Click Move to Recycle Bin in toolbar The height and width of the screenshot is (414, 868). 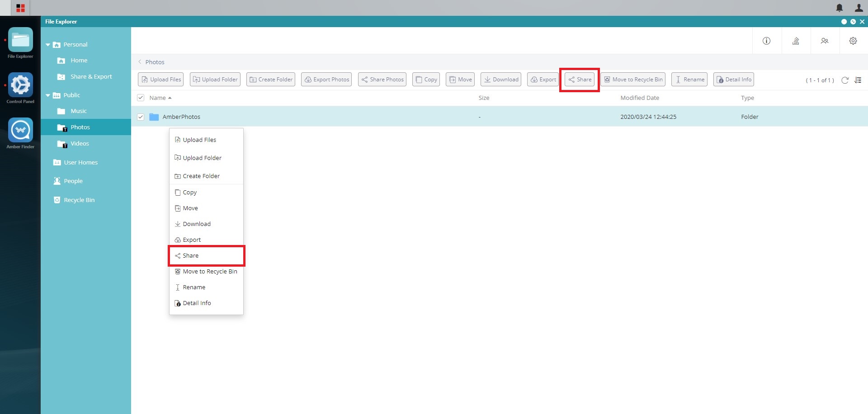tap(633, 80)
